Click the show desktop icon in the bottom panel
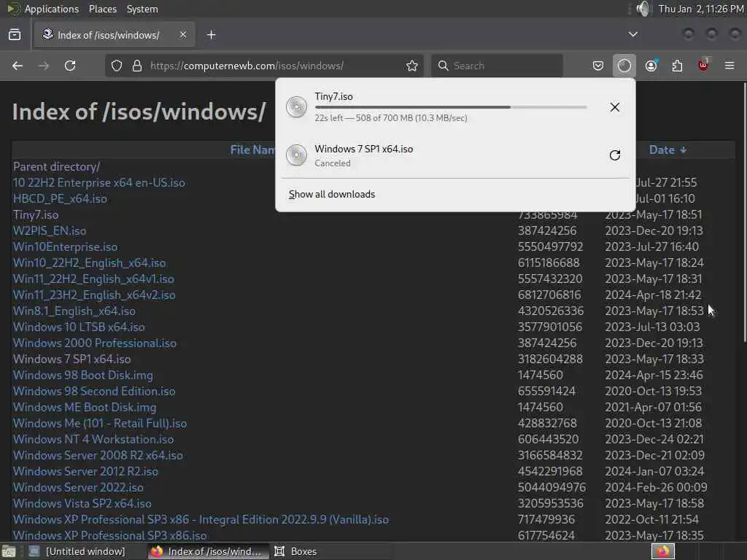The height and width of the screenshot is (560, 747). (9, 551)
